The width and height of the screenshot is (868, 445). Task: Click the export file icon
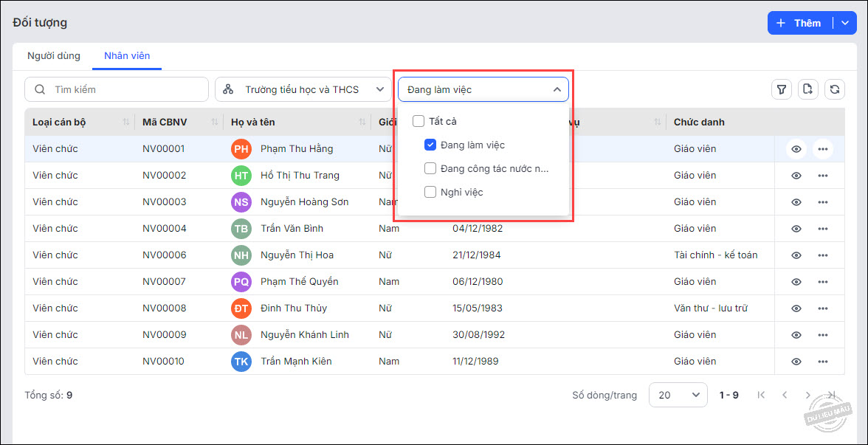[x=808, y=89]
